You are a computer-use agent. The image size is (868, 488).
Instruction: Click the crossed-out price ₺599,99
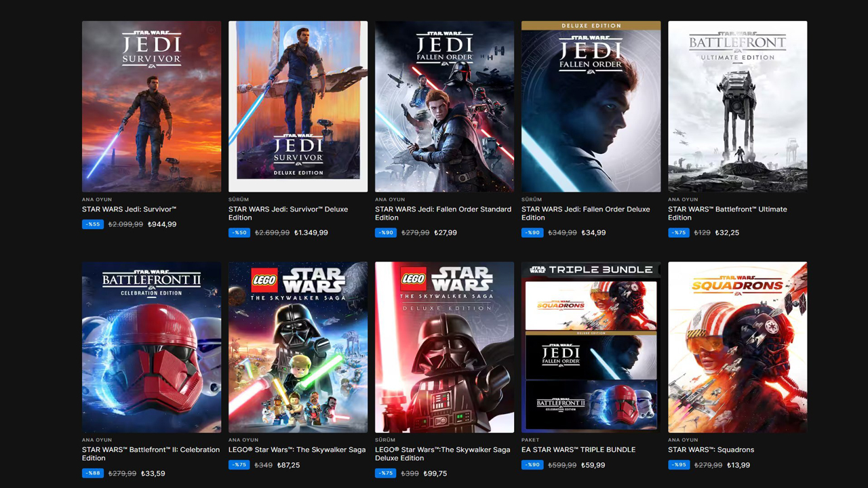(x=562, y=465)
